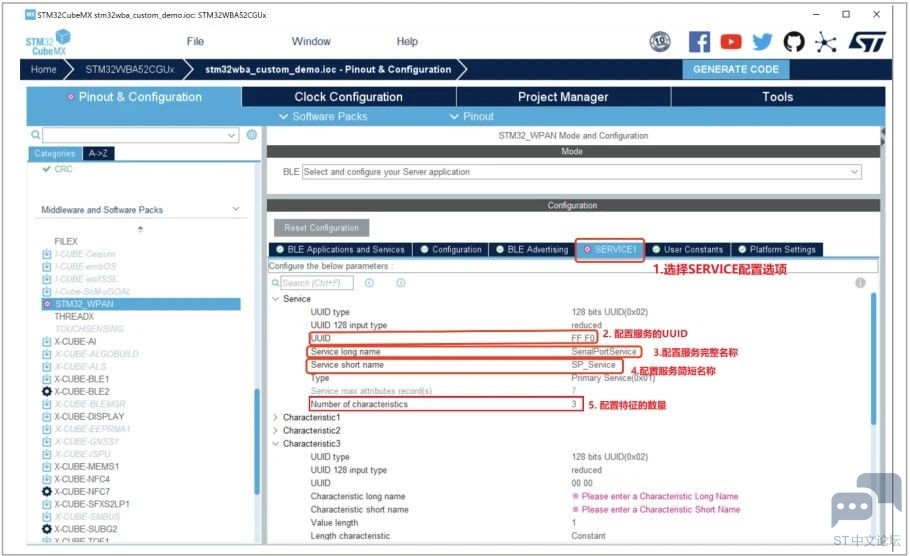This screenshot has height=556, width=910.
Task: Expand the Characteristic1 group
Action: pyautogui.click(x=276, y=417)
